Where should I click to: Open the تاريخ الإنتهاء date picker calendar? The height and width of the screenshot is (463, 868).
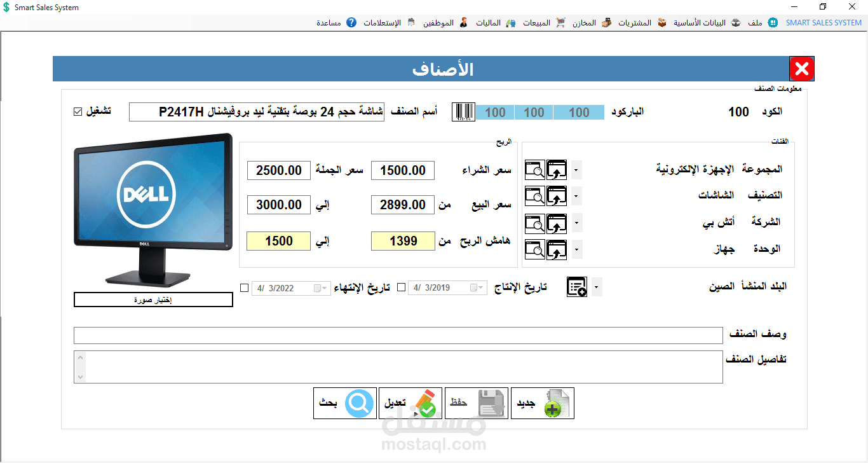pos(322,288)
